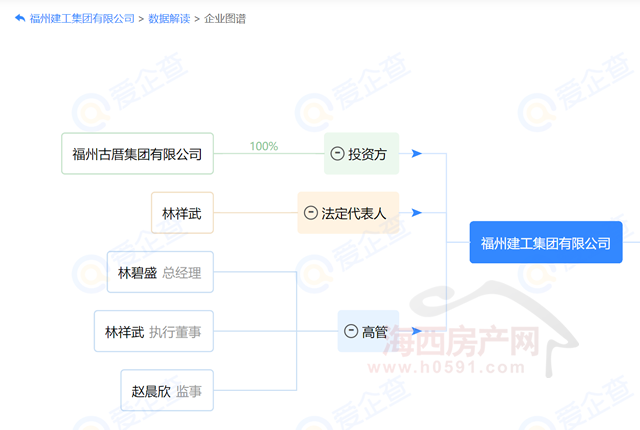
Task: Open 数据解读 breadcrumb link
Action: tap(169, 19)
